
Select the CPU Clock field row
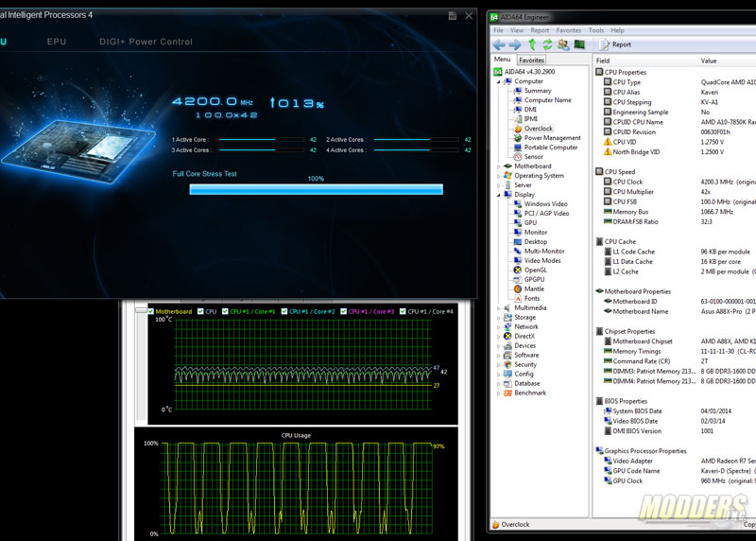679,182
